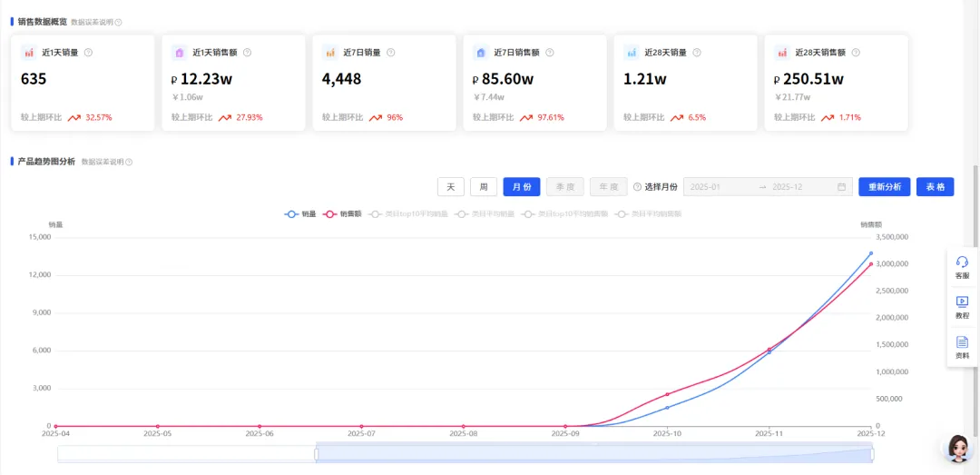Click help icon beside 销售数据概览 数据误差说明
Image resolution: width=980 pixels, height=475 pixels.
click(x=119, y=22)
